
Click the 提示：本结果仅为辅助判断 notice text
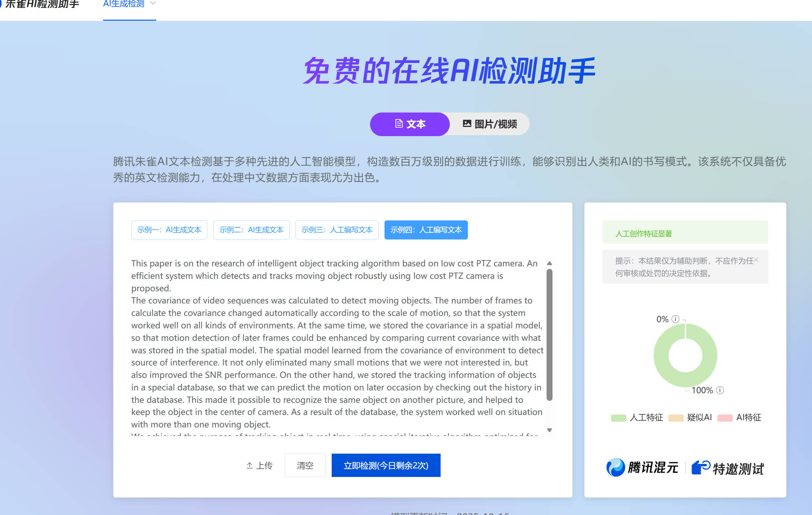(684, 267)
